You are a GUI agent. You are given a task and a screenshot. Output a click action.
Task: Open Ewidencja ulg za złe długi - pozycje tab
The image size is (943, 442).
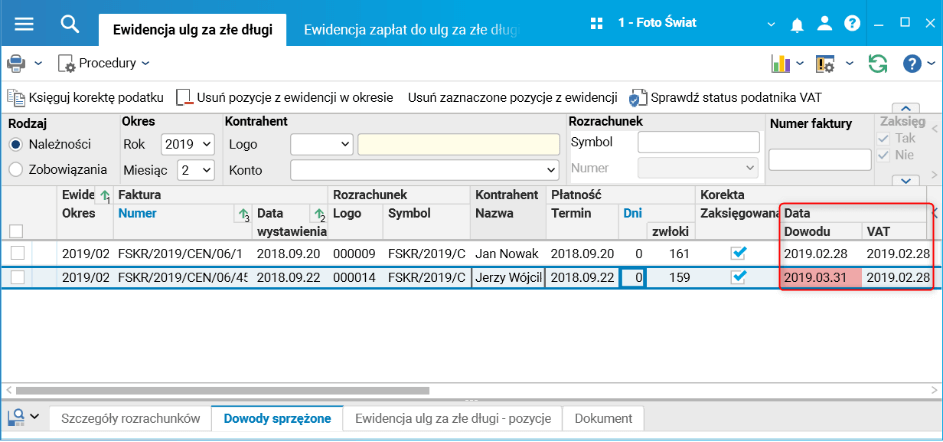[x=453, y=419]
